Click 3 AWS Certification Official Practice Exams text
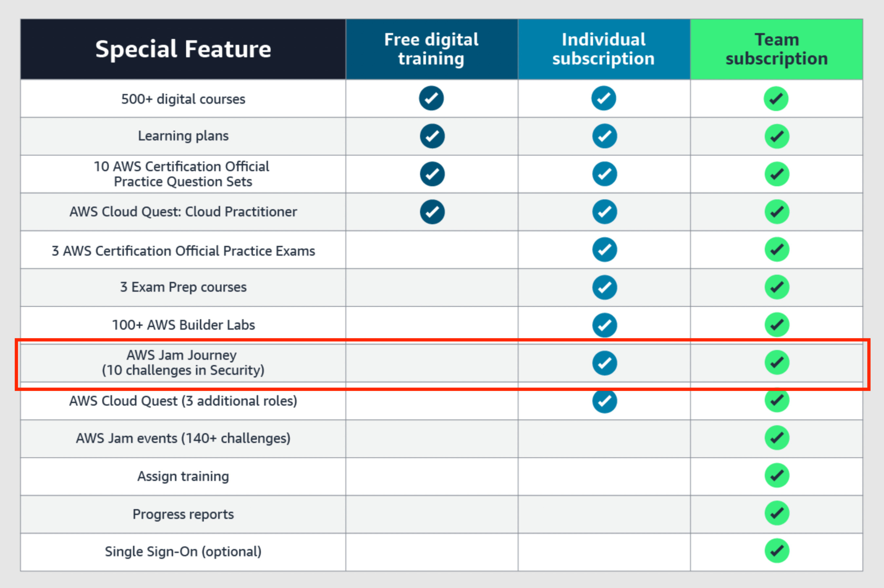Image resolution: width=884 pixels, height=588 pixels. [x=183, y=251]
